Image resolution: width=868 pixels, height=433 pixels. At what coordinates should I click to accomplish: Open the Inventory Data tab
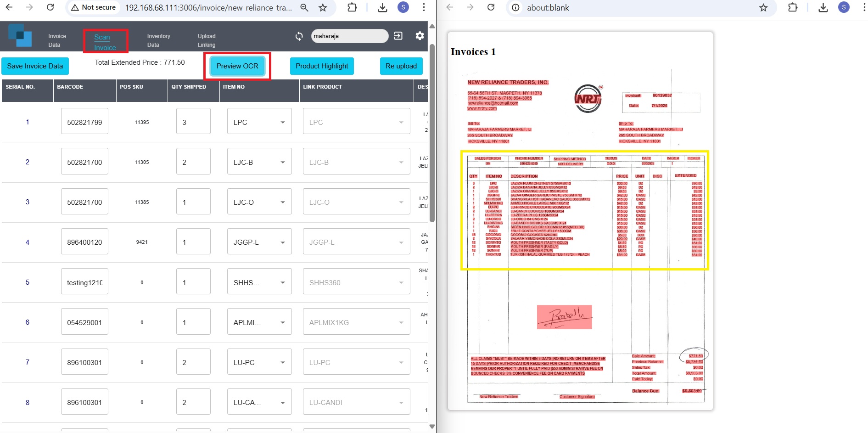[158, 40]
